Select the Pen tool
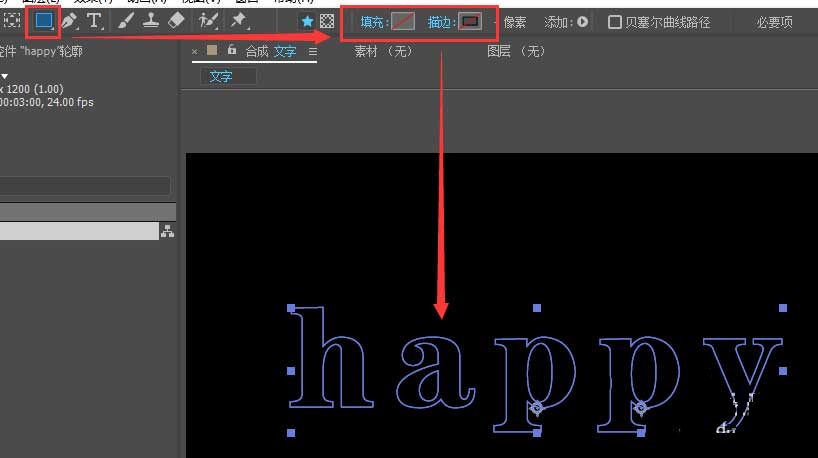This screenshot has height=458, width=818. (x=69, y=21)
